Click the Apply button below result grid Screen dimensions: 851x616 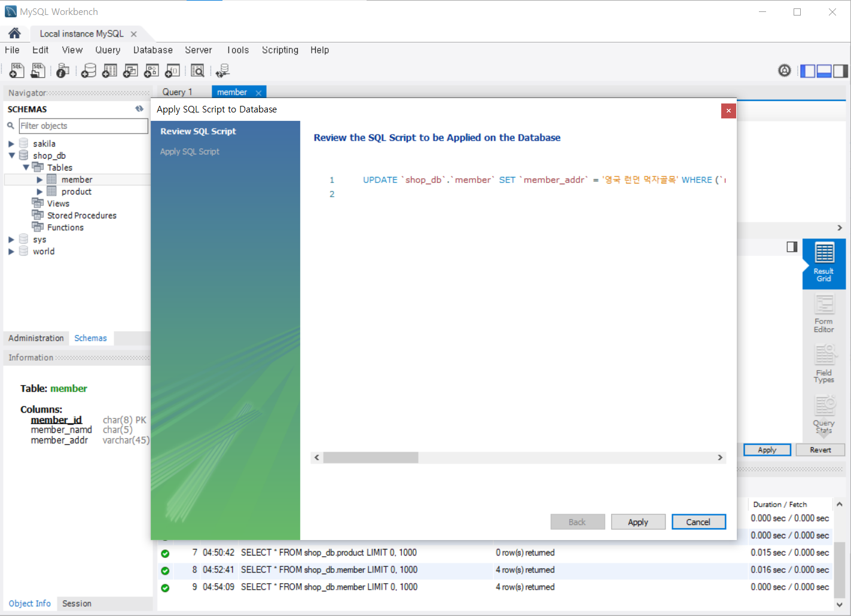click(767, 450)
